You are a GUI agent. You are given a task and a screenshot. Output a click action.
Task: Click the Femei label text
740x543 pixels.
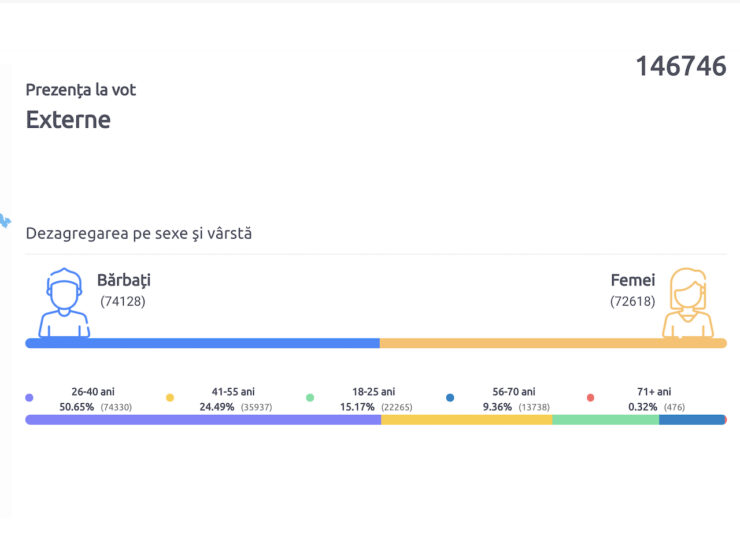point(633,280)
